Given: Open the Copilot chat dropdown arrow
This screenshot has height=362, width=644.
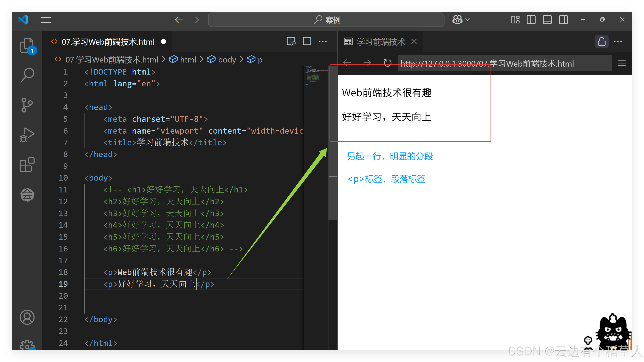Looking at the screenshot, I should [468, 20].
